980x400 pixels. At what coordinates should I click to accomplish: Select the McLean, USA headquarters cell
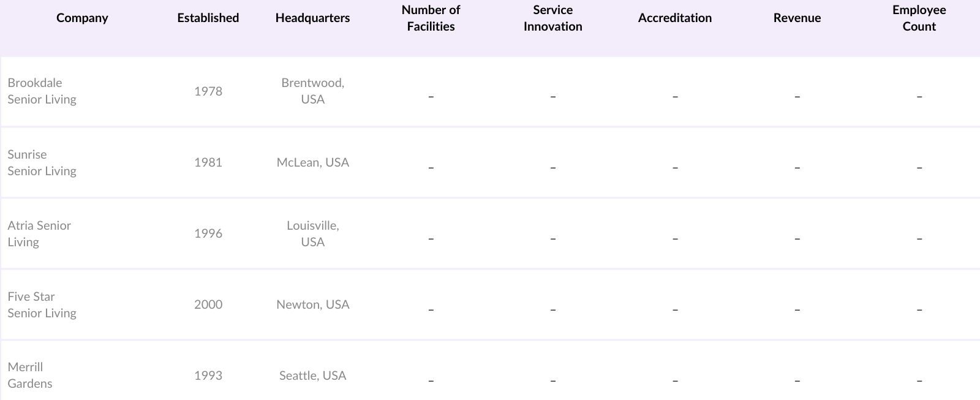pyautogui.click(x=312, y=162)
